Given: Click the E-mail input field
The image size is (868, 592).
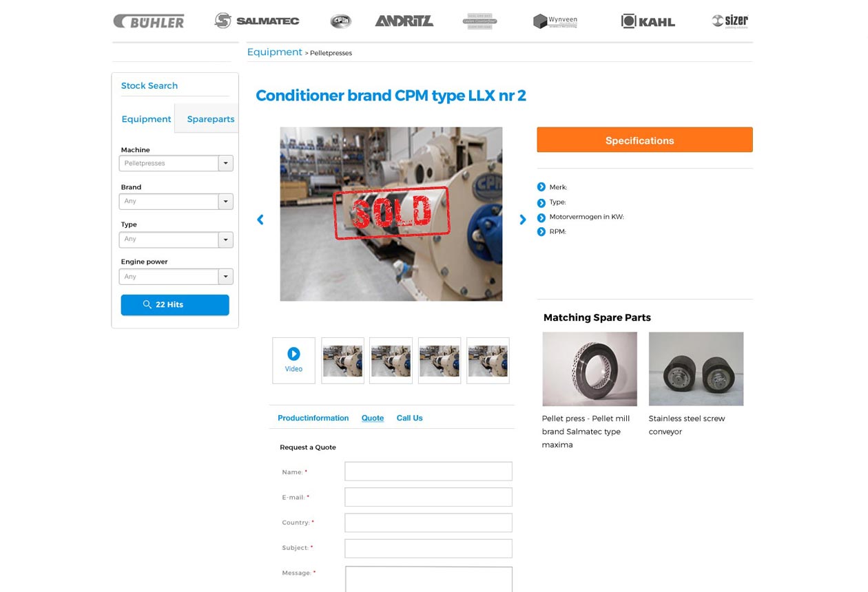Looking at the screenshot, I should [x=428, y=497].
